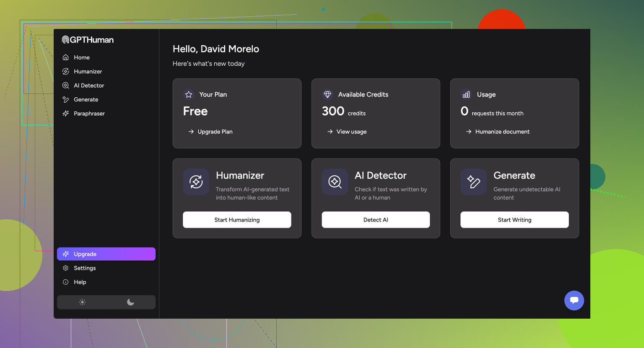Click the bar chart Usage icon
The width and height of the screenshot is (644, 348).
coord(466,94)
